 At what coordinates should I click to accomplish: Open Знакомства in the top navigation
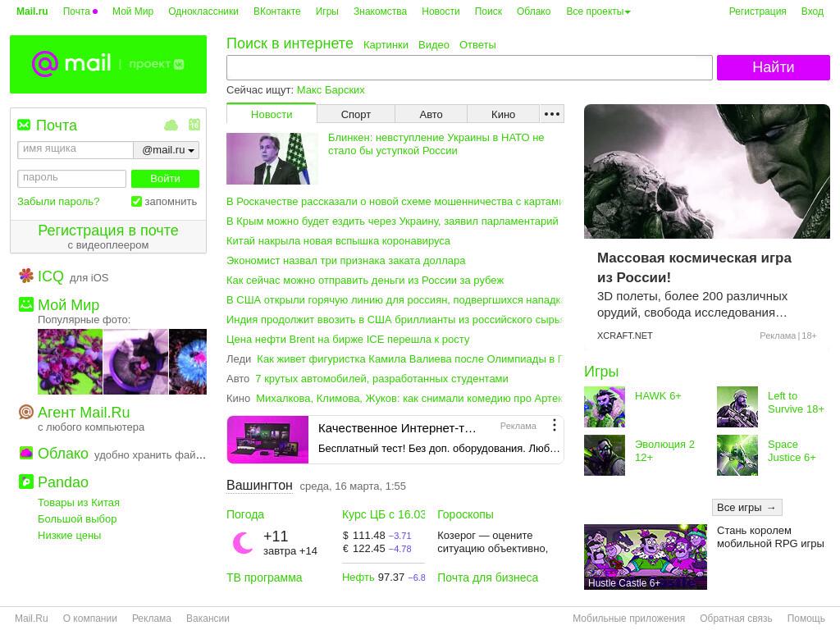[x=380, y=11]
